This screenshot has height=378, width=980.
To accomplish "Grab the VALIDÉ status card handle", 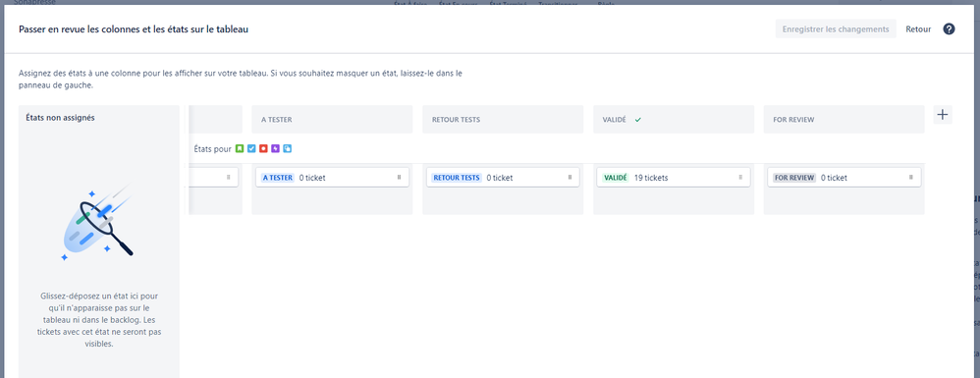I will (x=740, y=178).
